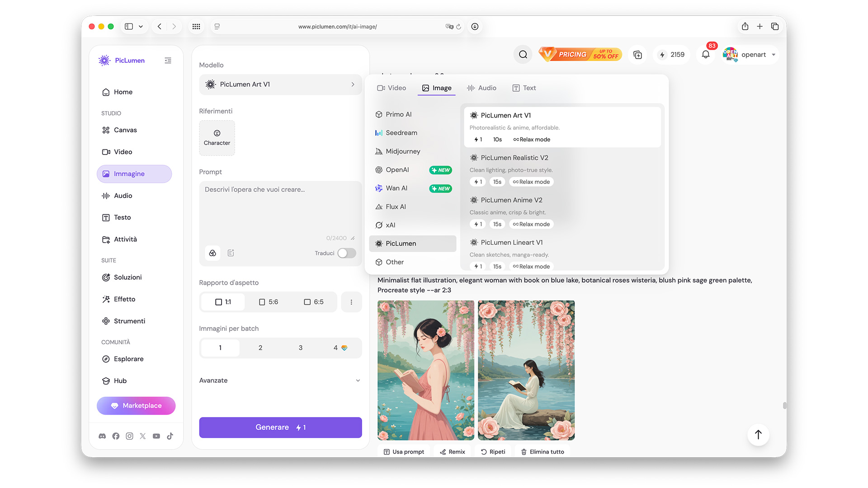Select Midjourney in the provider list

point(412,151)
